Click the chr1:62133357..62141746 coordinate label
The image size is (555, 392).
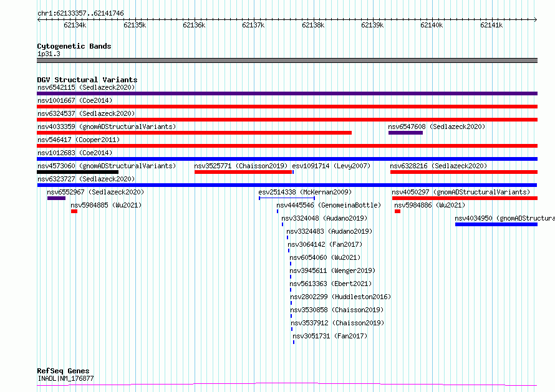coord(80,14)
